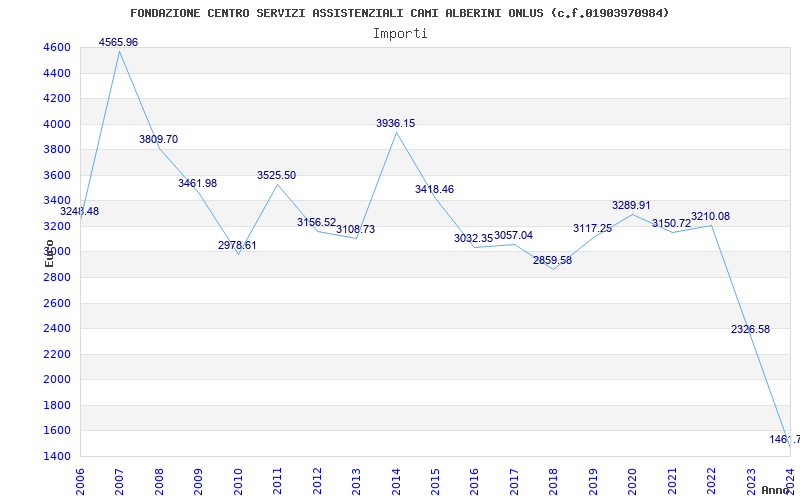800x500 pixels.
Task: Select the data label 3289.91
Action: pos(632,206)
